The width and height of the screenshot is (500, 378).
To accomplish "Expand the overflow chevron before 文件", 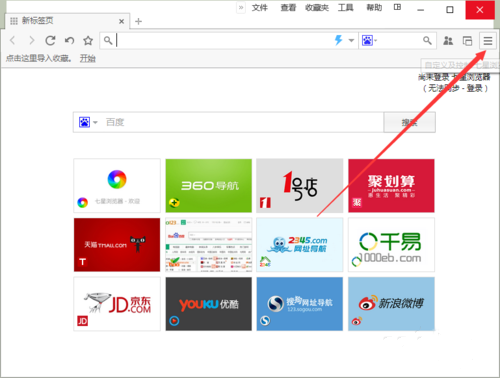I will point(241,7).
